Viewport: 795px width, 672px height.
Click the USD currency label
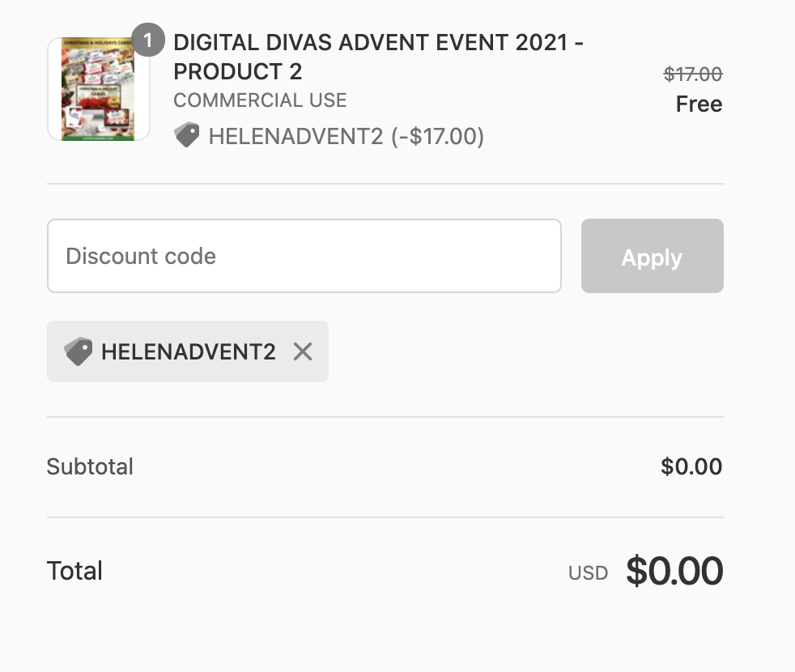point(588,573)
